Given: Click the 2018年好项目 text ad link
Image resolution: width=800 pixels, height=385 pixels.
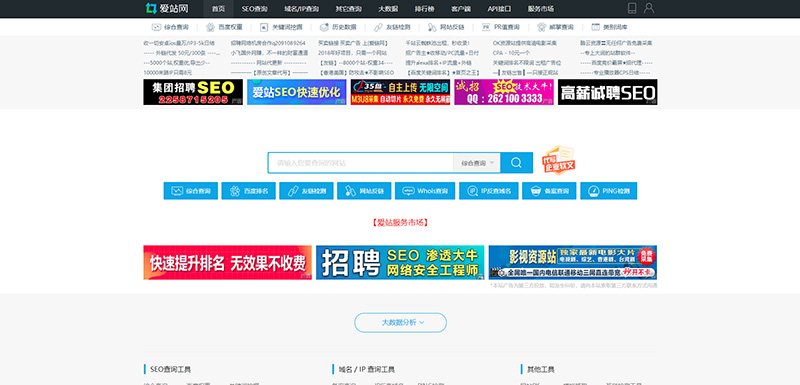Looking at the screenshot, I should pyautogui.click(x=353, y=53).
